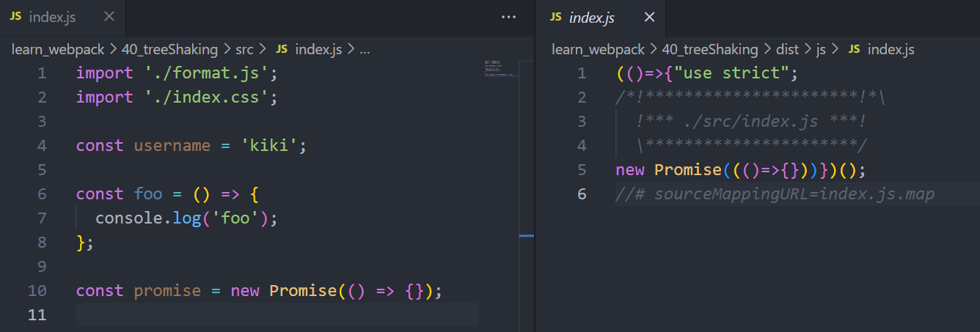Open the dist breadcrumb in right editor
Image resolution: width=980 pixels, height=332 pixels.
[x=789, y=49]
